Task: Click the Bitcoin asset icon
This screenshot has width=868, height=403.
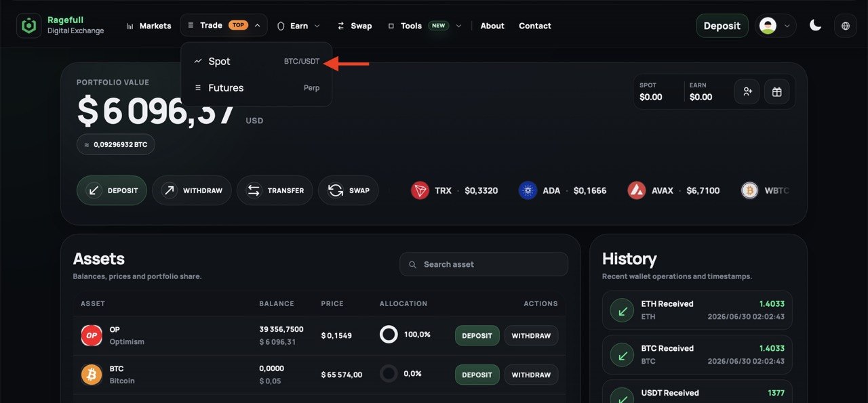Action: point(92,375)
